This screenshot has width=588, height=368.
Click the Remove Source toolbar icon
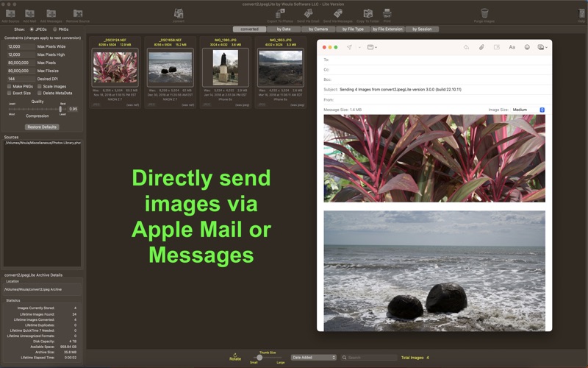click(x=78, y=13)
